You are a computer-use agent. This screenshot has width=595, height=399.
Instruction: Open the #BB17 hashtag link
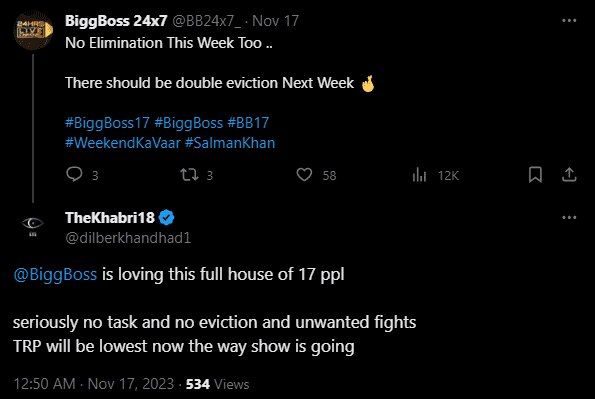click(248, 123)
